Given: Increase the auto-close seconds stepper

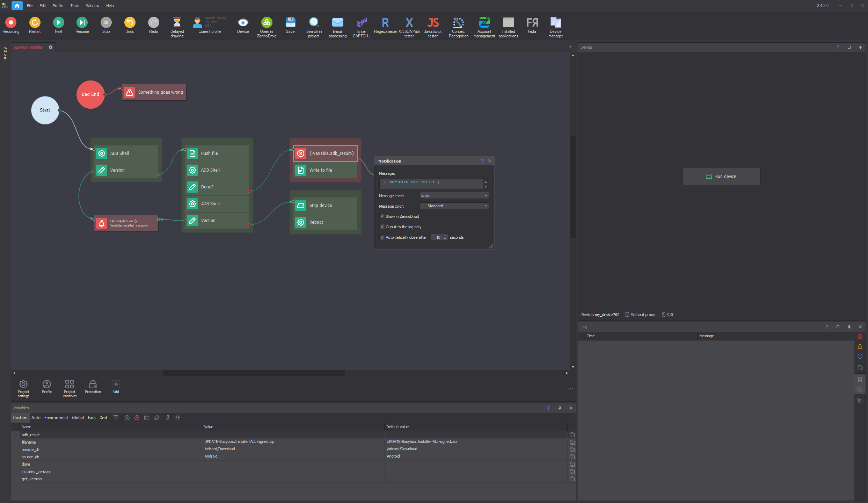Looking at the screenshot, I should (x=445, y=236).
